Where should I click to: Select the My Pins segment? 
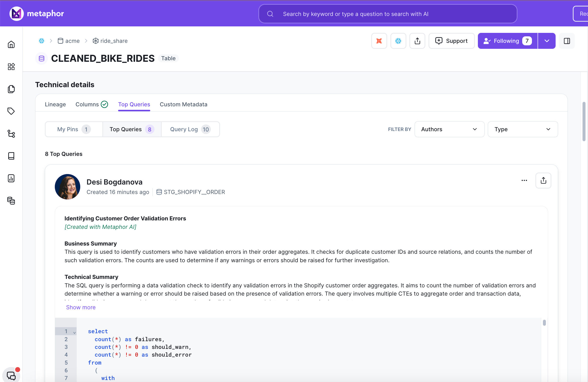74,129
